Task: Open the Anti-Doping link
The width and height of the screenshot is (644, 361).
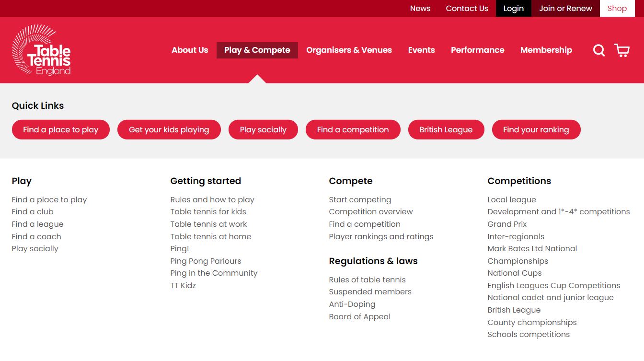Action: [352, 304]
